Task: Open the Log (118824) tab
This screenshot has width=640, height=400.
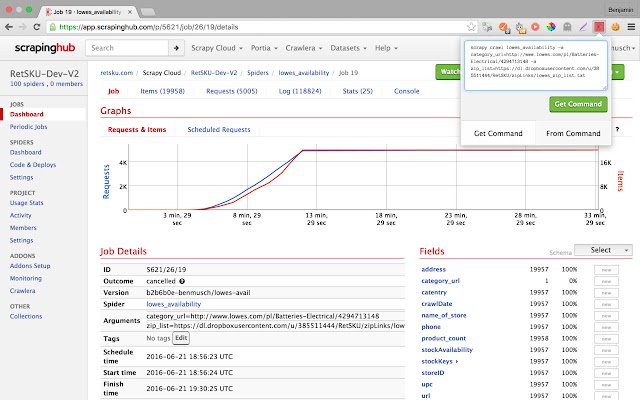Action: (300, 91)
